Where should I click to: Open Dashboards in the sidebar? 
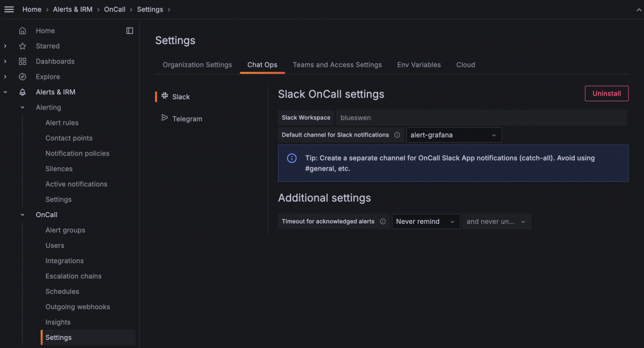(55, 61)
